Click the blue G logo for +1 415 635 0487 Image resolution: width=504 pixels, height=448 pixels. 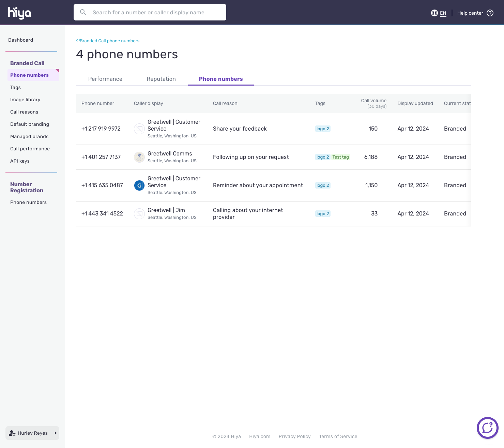[x=139, y=185]
